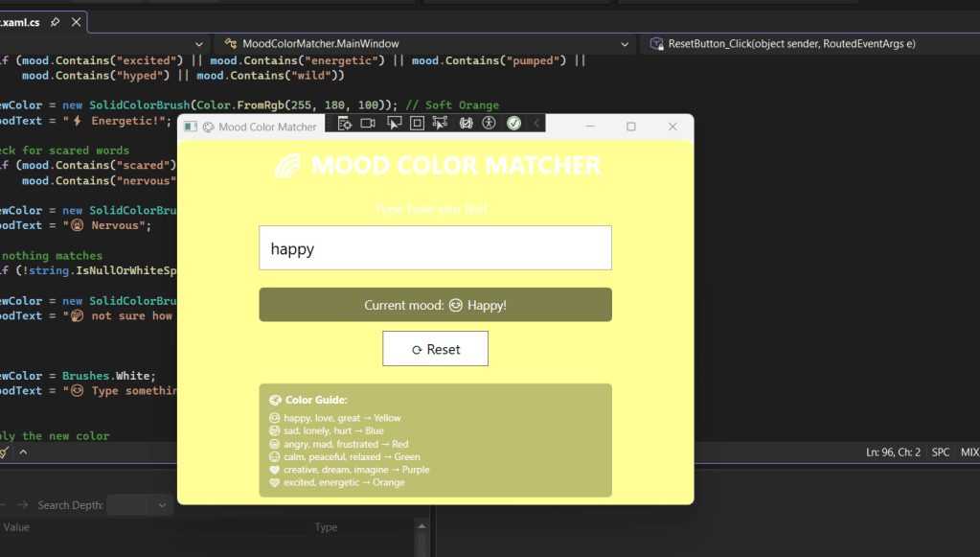980x557 pixels.
Task: Activate the Select Element pointer tool
Action: 393,124
